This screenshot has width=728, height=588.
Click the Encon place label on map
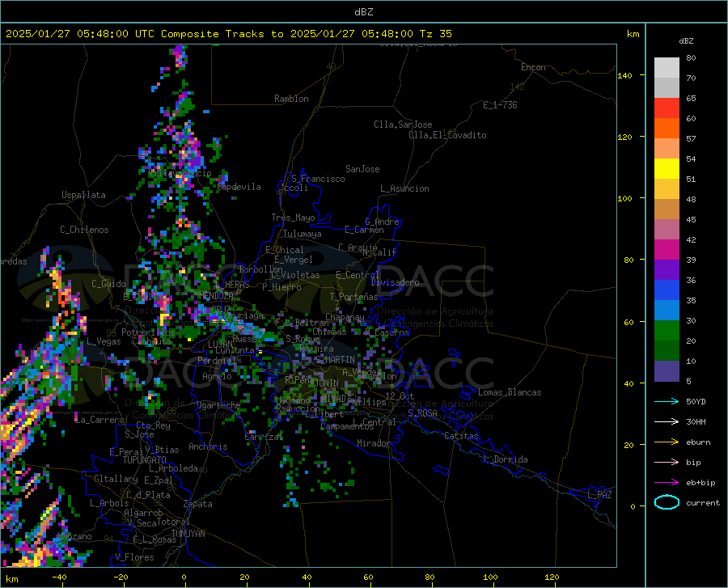pos(533,67)
